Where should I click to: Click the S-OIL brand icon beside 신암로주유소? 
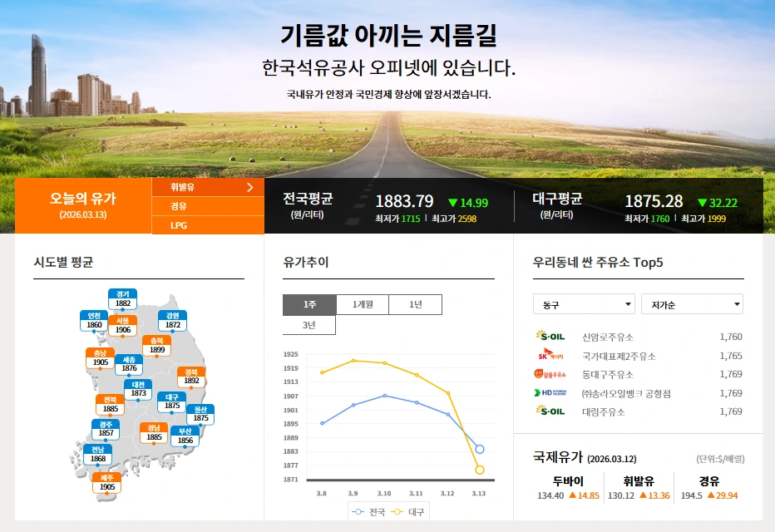tap(550, 336)
